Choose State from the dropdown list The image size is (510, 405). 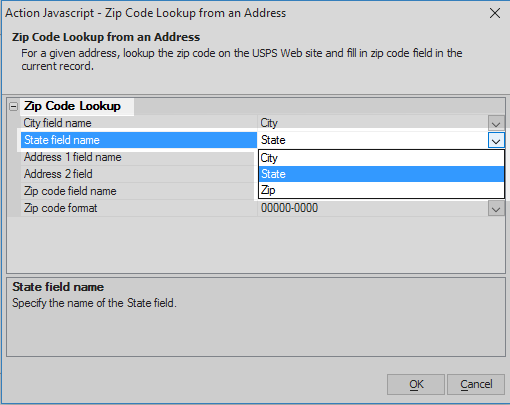[381, 174]
